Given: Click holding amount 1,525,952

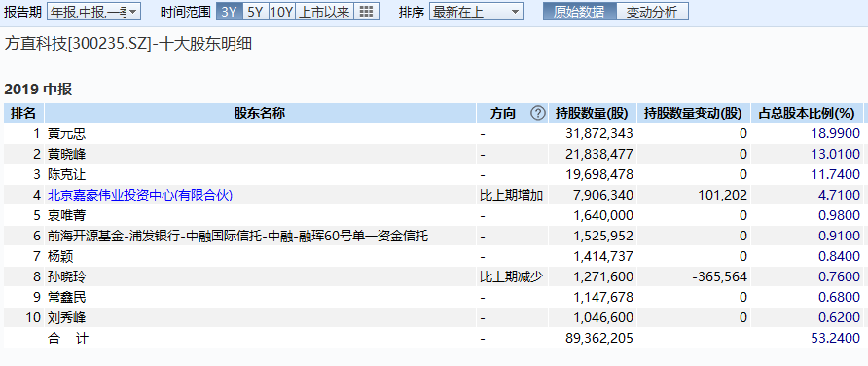Looking at the screenshot, I should coord(603,236).
